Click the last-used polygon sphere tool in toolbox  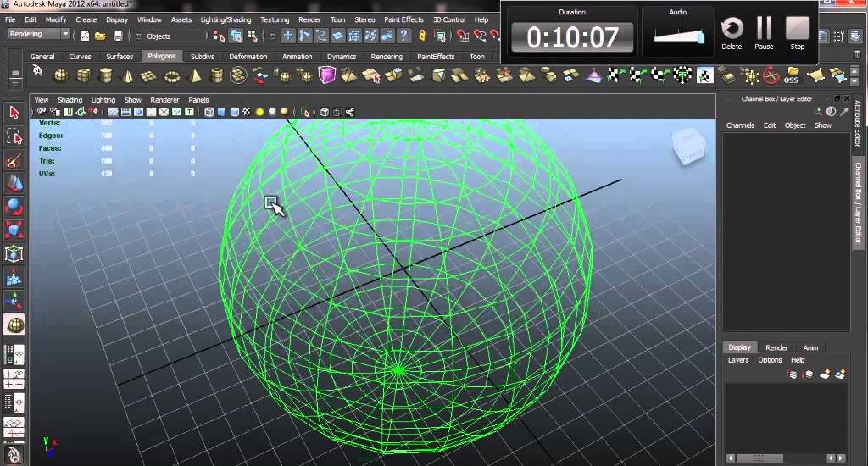pos(14,325)
